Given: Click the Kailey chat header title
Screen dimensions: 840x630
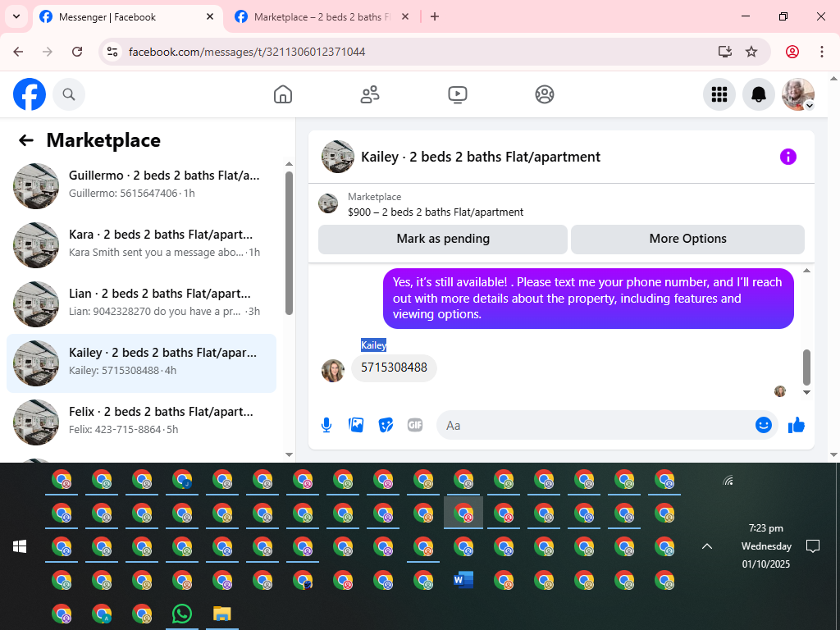Looking at the screenshot, I should click(481, 157).
